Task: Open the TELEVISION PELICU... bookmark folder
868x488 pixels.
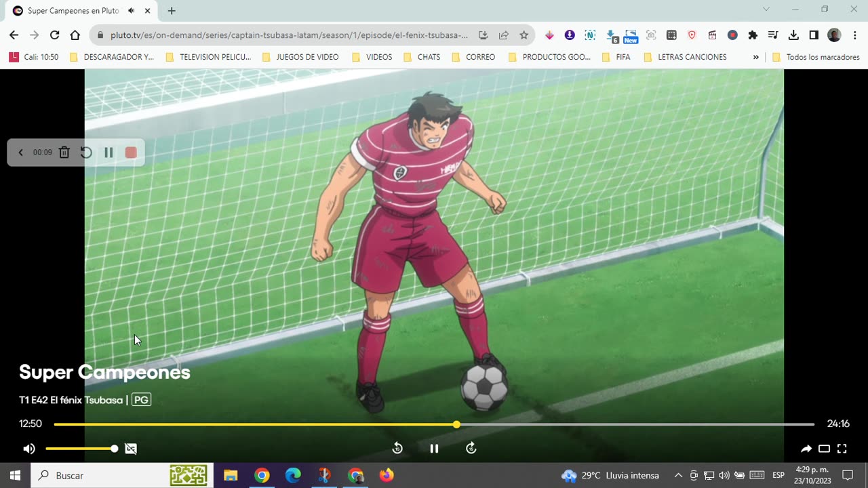Action: [x=208, y=57]
